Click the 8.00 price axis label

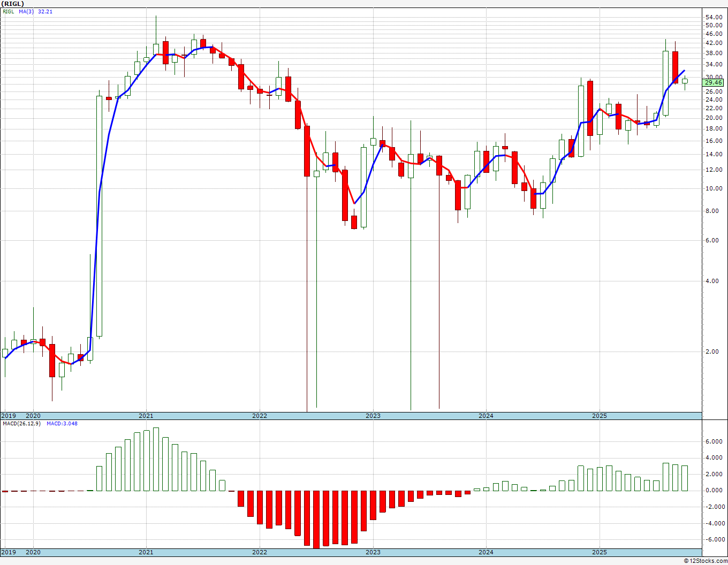pyautogui.click(x=712, y=211)
